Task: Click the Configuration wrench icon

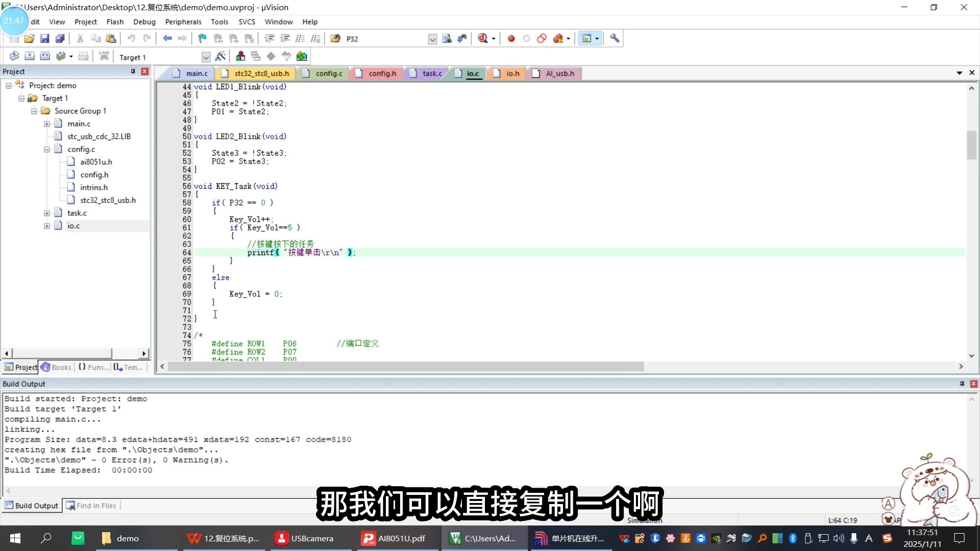Action: (x=615, y=38)
